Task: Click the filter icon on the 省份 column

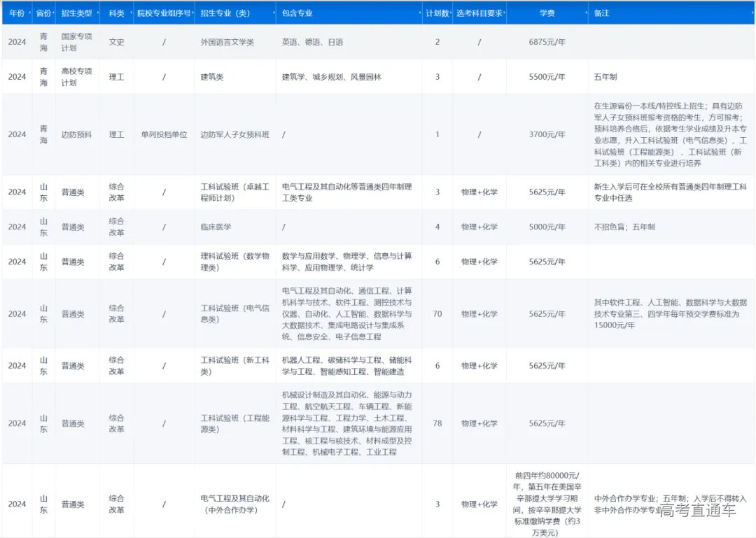Action: [55, 13]
